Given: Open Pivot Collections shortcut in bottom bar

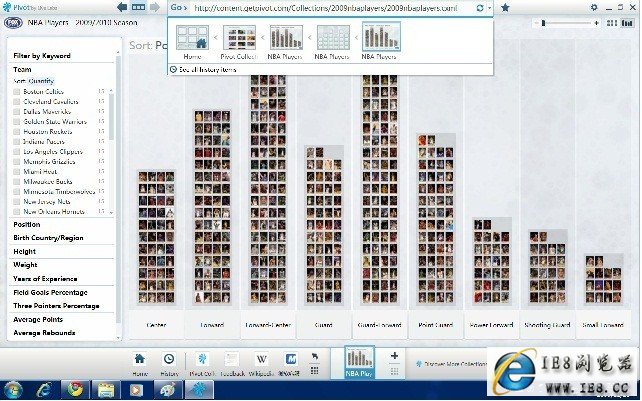Looking at the screenshot, I should click(202, 364).
